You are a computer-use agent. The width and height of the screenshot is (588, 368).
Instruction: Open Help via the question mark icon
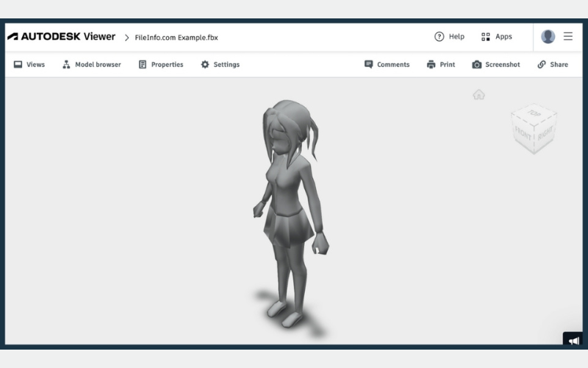[x=440, y=37]
